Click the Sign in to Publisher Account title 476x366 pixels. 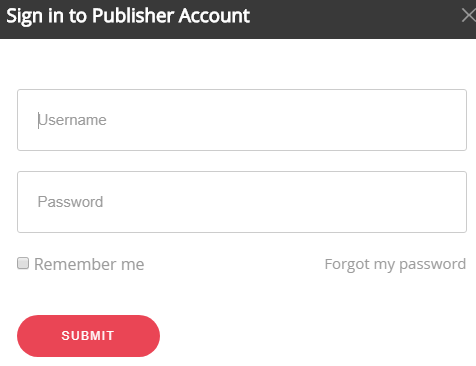point(128,16)
